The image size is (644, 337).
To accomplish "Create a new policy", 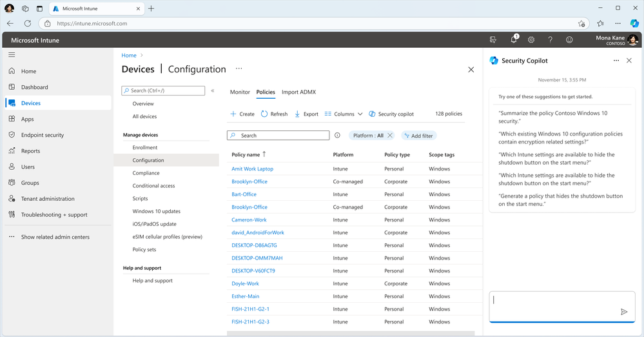I will [242, 114].
